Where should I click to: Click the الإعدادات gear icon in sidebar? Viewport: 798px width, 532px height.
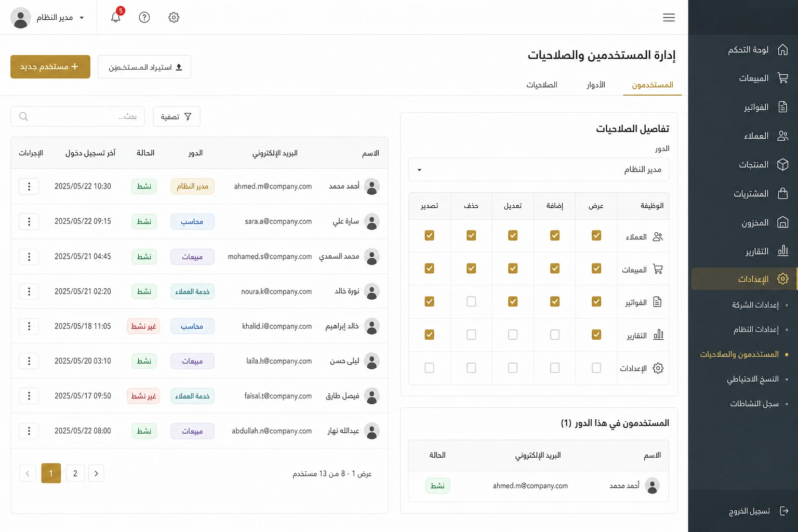pos(783,279)
